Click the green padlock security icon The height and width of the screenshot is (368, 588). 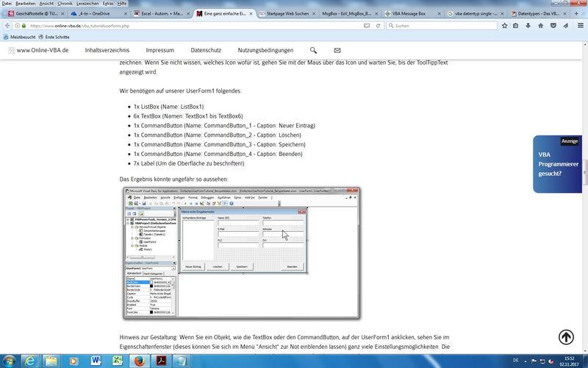pos(24,26)
